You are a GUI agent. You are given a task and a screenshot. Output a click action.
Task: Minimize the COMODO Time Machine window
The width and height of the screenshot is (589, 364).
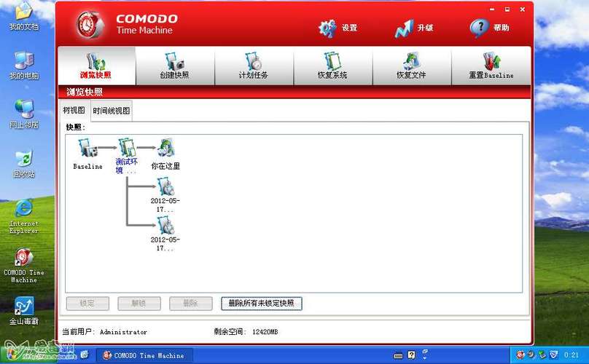coord(492,9)
